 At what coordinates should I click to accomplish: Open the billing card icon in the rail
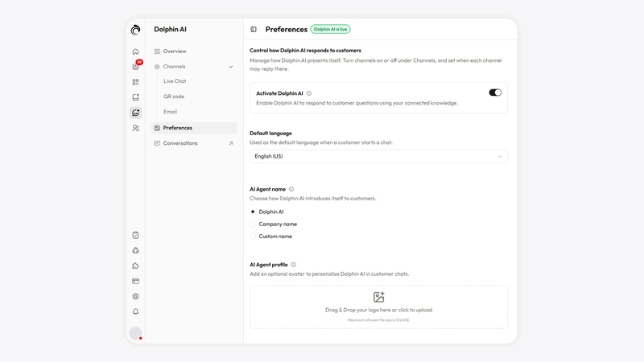pyautogui.click(x=135, y=281)
